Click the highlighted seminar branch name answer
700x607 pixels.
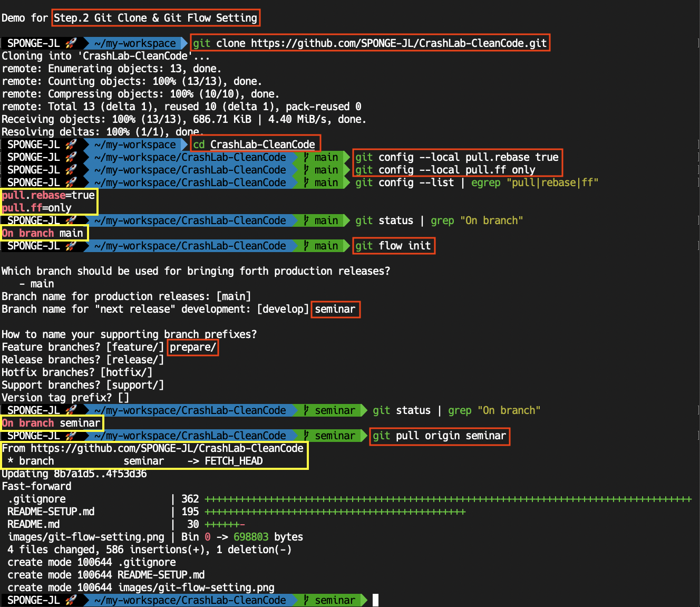(x=335, y=309)
